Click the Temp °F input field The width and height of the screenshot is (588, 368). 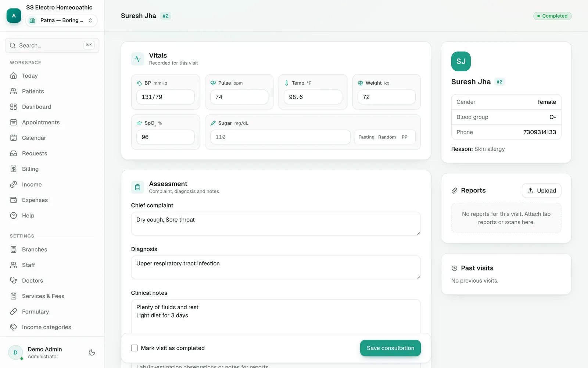(x=313, y=97)
